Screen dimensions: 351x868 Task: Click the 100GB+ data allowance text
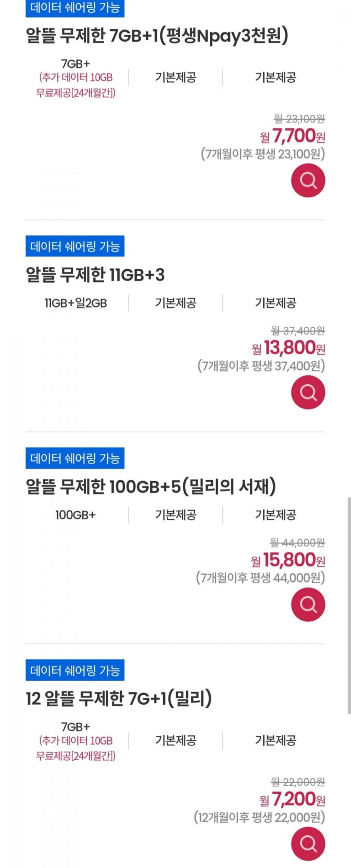coord(75,515)
